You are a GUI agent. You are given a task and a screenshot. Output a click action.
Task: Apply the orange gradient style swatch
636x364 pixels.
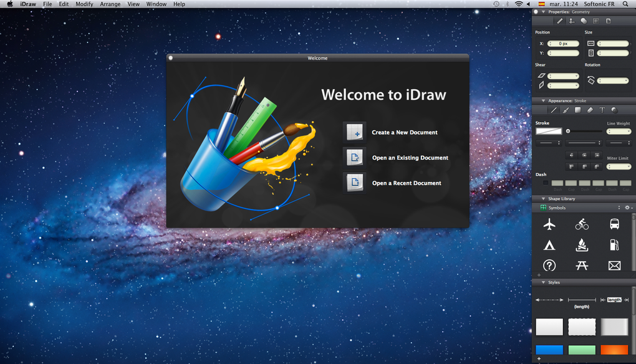point(614,350)
